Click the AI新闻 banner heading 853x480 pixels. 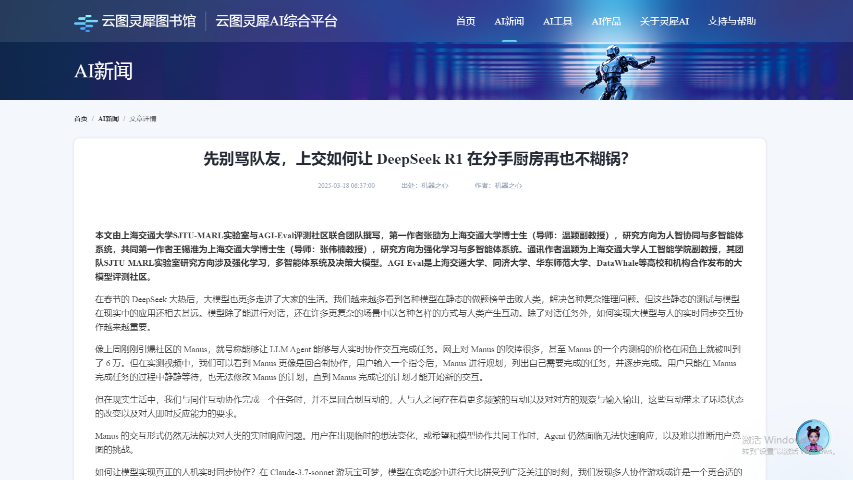point(103,71)
